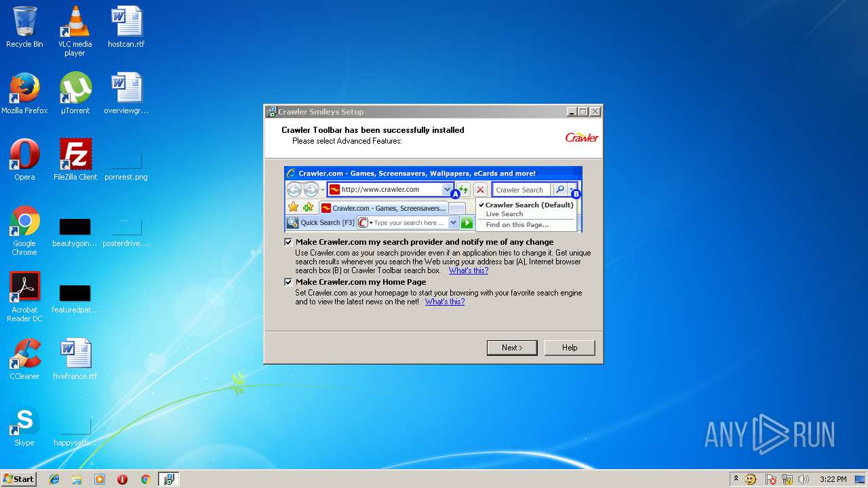Launch Mozilla Firefox shortcut

[x=24, y=94]
